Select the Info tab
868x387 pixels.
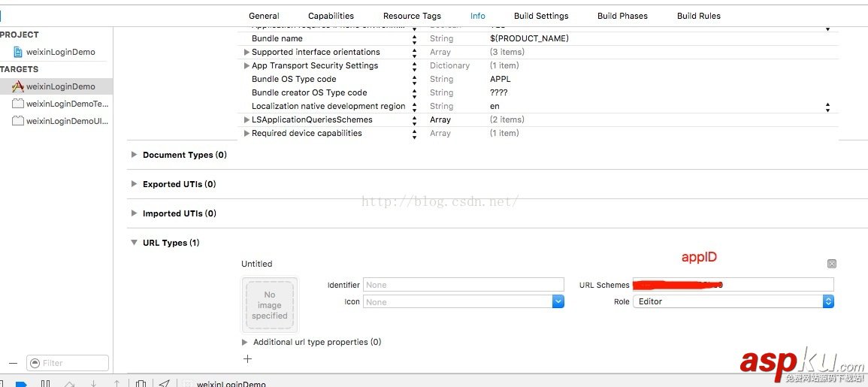click(478, 16)
